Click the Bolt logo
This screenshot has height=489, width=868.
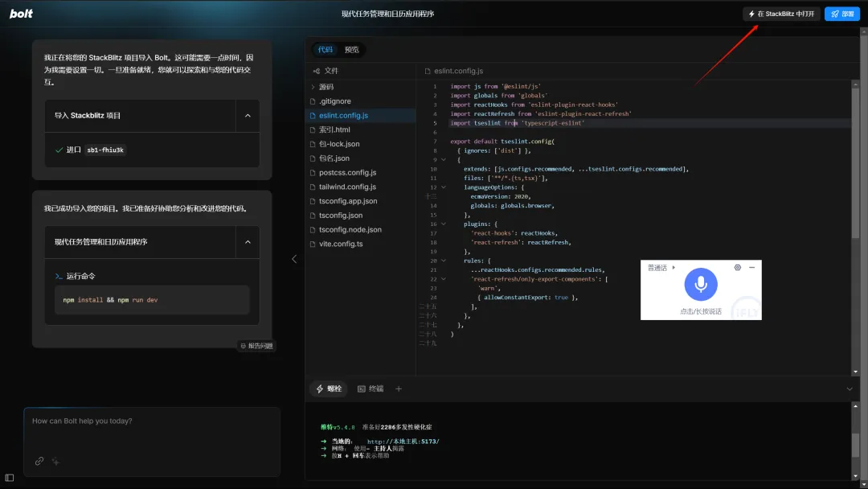pyautogui.click(x=21, y=14)
